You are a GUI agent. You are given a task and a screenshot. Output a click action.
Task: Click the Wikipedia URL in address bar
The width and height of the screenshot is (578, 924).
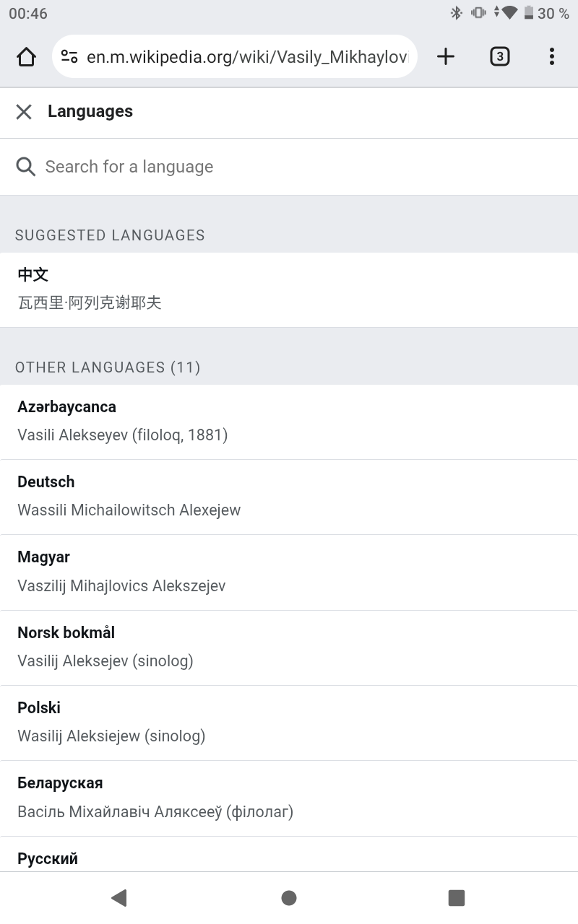click(x=247, y=57)
